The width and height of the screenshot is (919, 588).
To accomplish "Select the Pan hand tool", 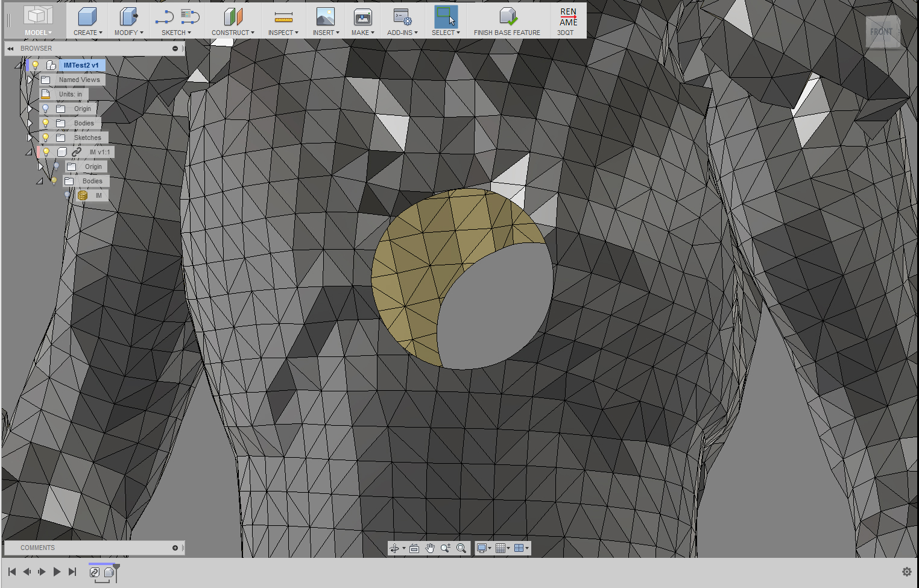I will coord(429,548).
